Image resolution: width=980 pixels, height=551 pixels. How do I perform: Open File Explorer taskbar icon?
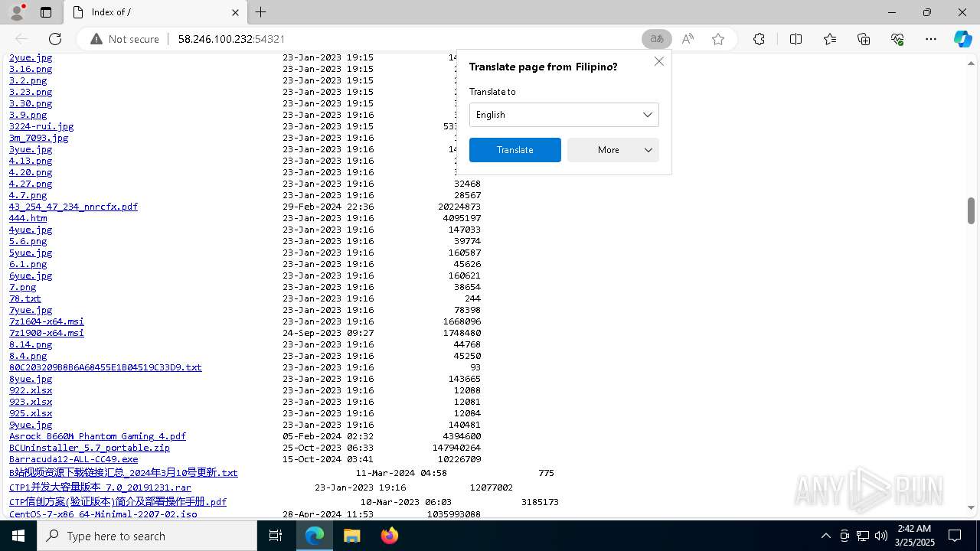(x=351, y=536)
